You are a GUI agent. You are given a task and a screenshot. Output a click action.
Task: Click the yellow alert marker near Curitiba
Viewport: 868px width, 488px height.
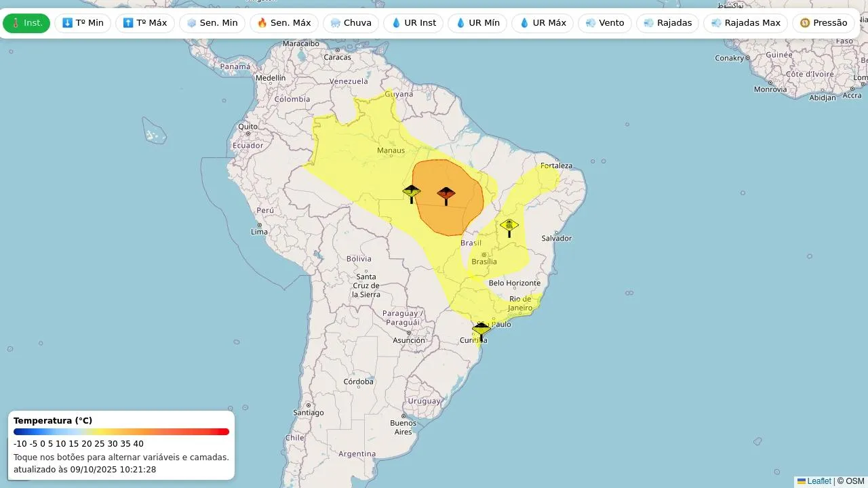pos(481,331)
